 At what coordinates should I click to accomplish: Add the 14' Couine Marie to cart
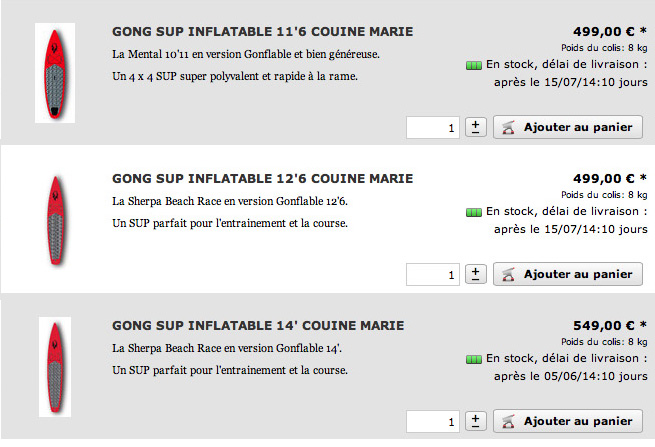point(568,421)
